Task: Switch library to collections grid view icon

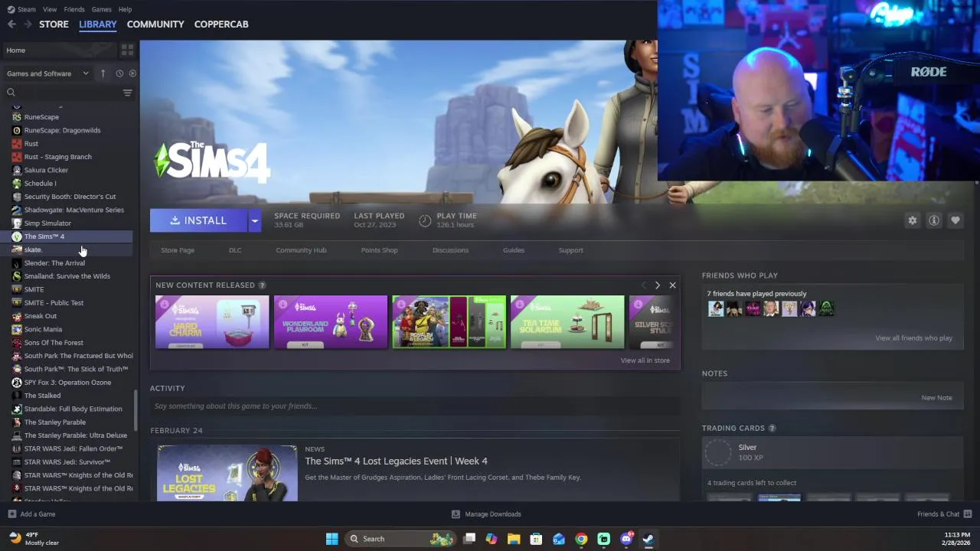Action: (x=128, y=50)
